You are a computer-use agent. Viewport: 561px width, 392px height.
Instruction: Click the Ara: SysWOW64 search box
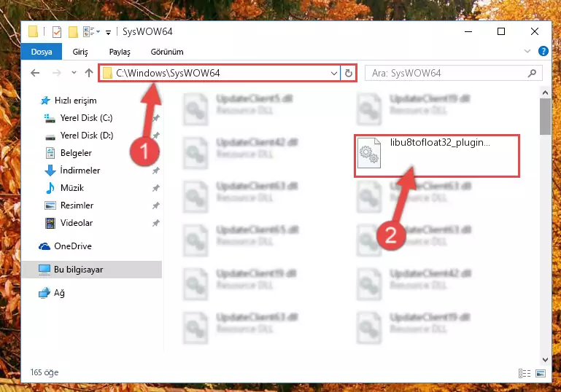tap(453, 74)
